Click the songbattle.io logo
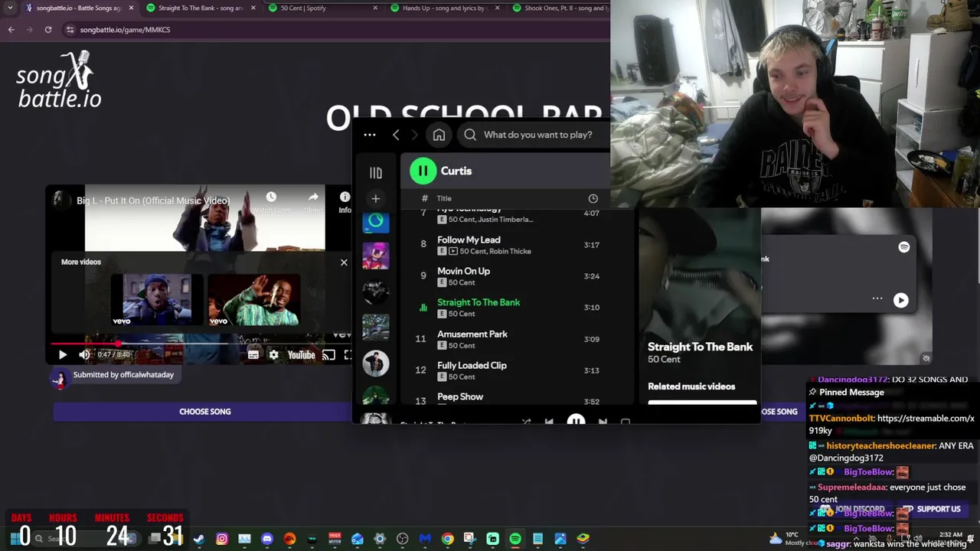The height and width of the screenshot is (551, 980). [60, 80]
